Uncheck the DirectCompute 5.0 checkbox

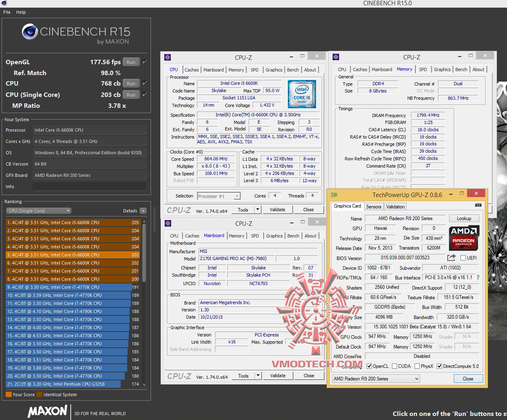pos(439,366)
